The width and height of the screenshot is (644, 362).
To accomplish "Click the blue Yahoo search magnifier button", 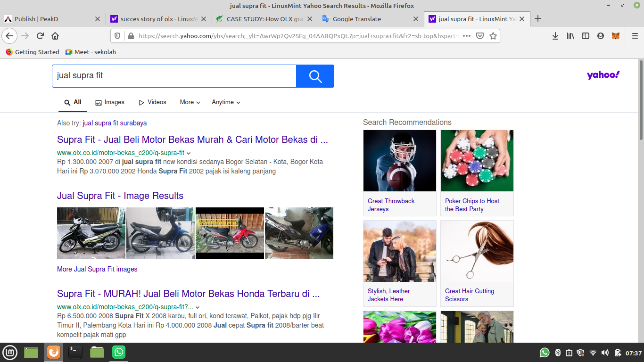I will [315, 76].
